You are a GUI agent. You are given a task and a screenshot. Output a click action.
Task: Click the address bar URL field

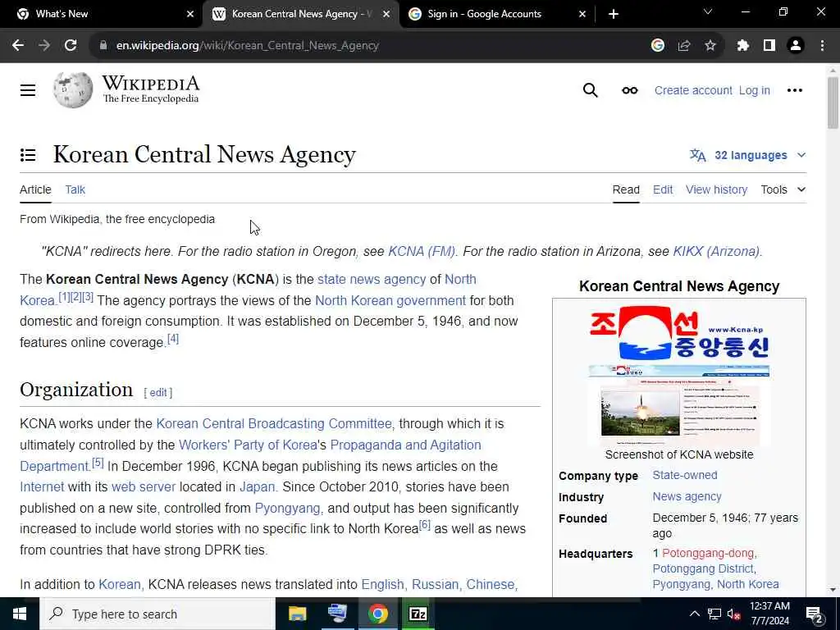coord(370,46)
